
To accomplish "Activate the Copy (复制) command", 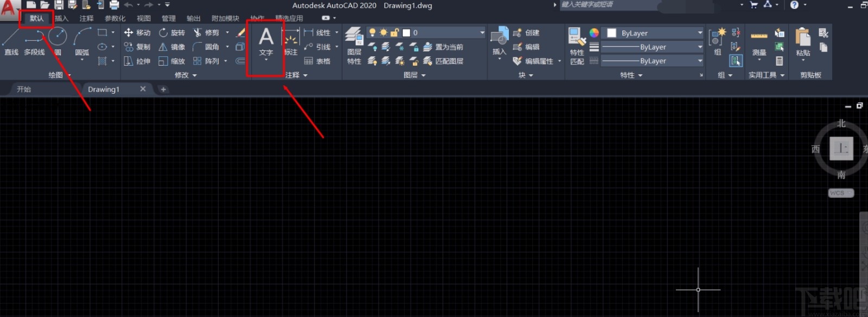I will click(137, 47).
